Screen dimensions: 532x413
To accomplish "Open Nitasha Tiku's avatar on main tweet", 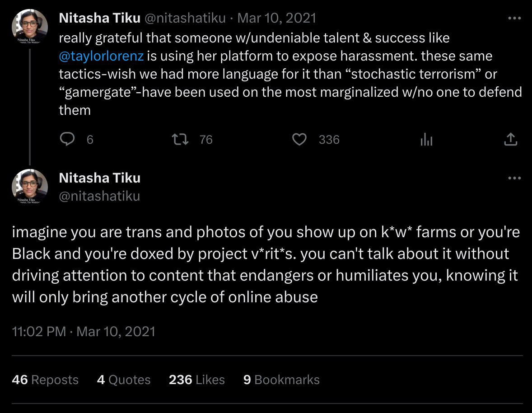I will point(30,187).
